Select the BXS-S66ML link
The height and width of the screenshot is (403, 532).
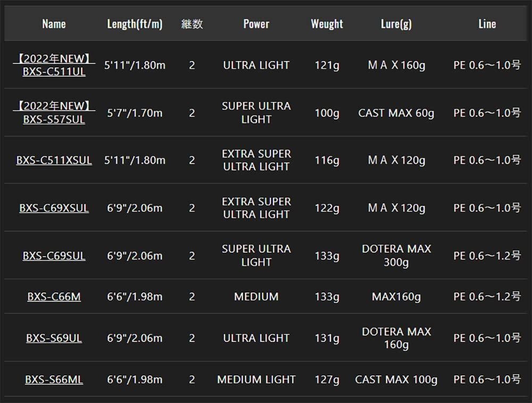(54, 380)
